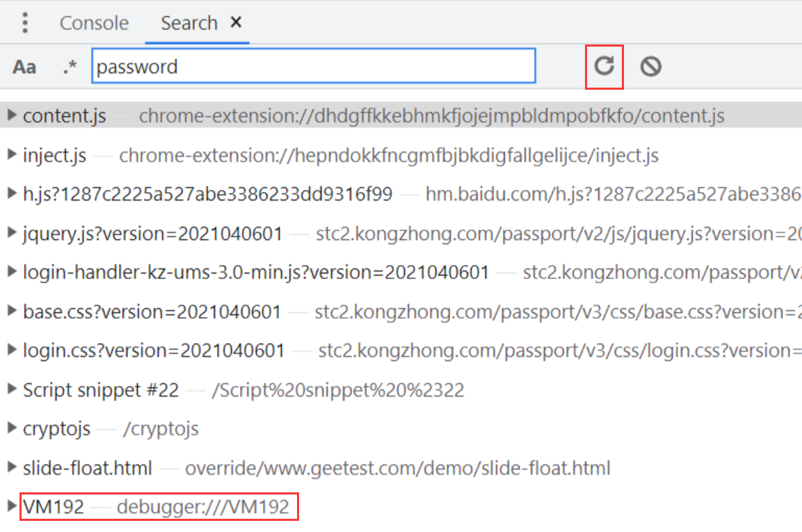Select the Search tab
The height and width of the screenshot is (532, 802).
click(189, 23)
